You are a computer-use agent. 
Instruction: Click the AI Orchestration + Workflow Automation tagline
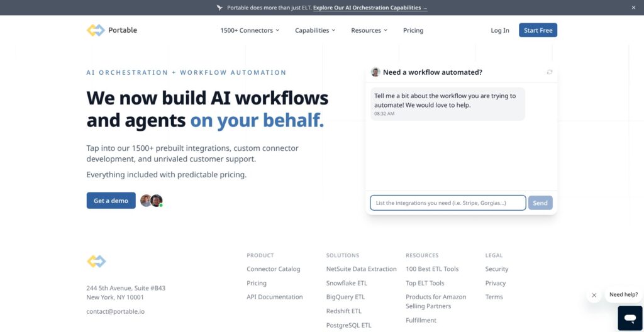tap(186, 72)
